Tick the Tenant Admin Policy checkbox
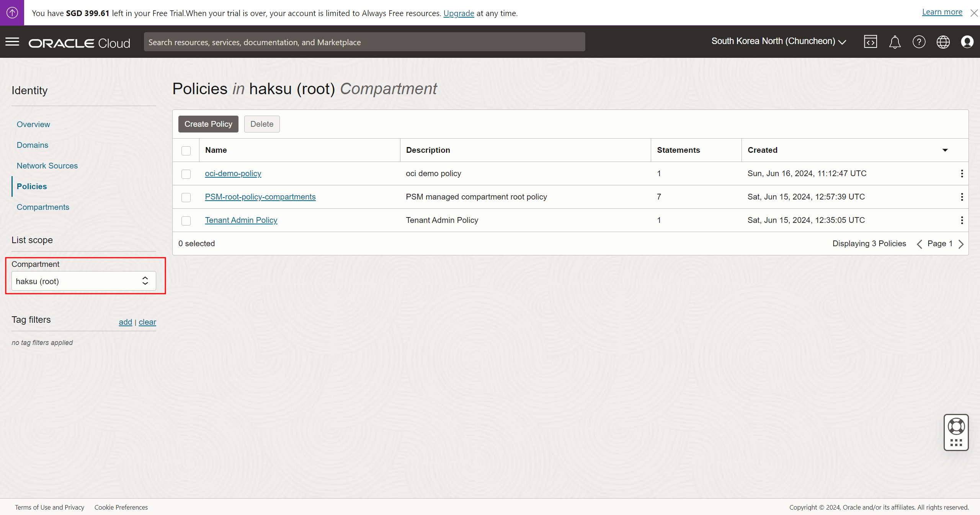The height and width of the screenshot is (515, 980). point(186,221)
